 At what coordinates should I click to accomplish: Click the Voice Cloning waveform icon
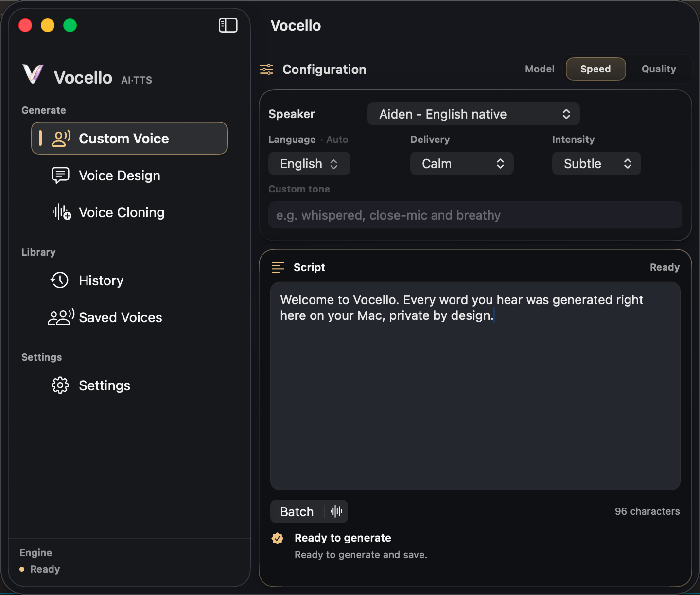pos(62,212)
